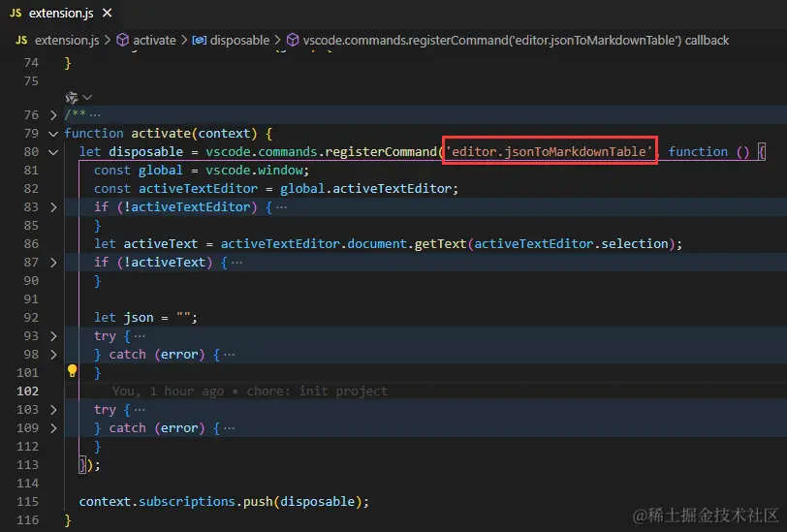Screen dimensions: 787x532
Task: Click activeTextEditor declaration on line 82
Action: pos(198,189)
